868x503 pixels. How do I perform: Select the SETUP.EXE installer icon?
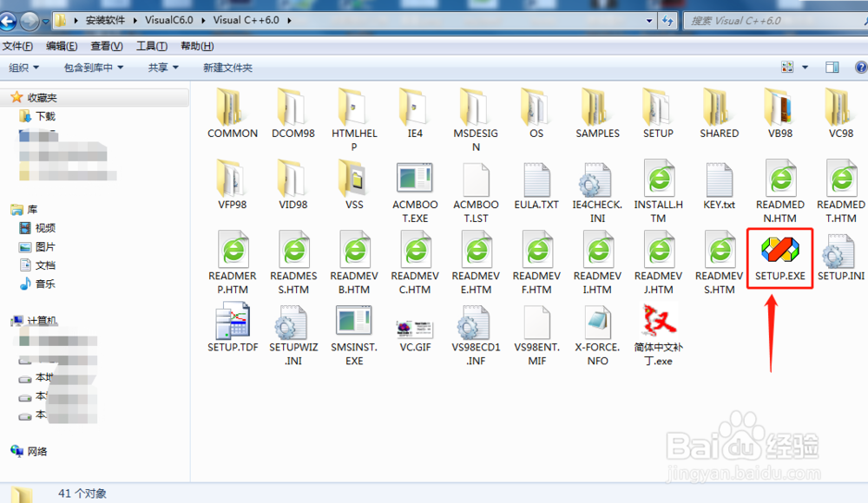click(780, 258)
